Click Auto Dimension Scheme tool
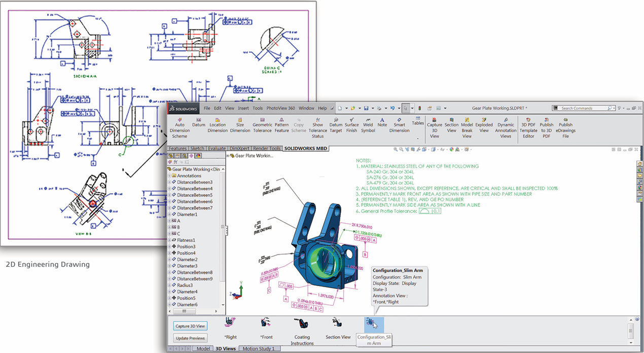 (180, 127)
